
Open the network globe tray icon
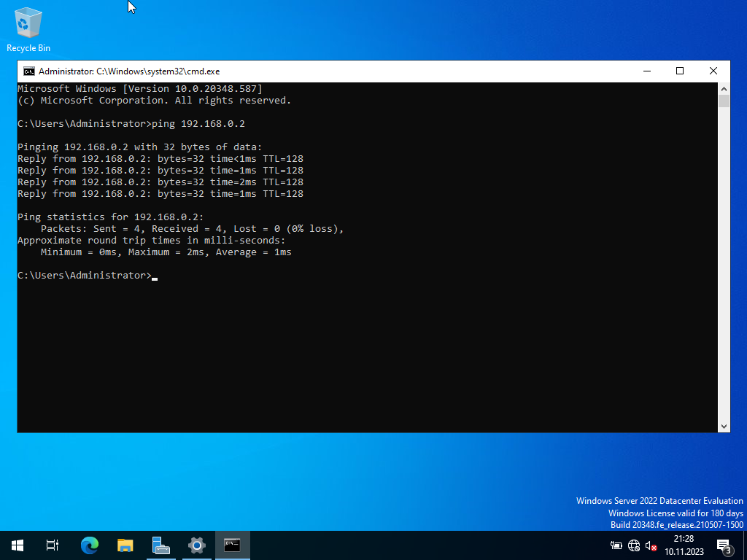tap(634, 545)
